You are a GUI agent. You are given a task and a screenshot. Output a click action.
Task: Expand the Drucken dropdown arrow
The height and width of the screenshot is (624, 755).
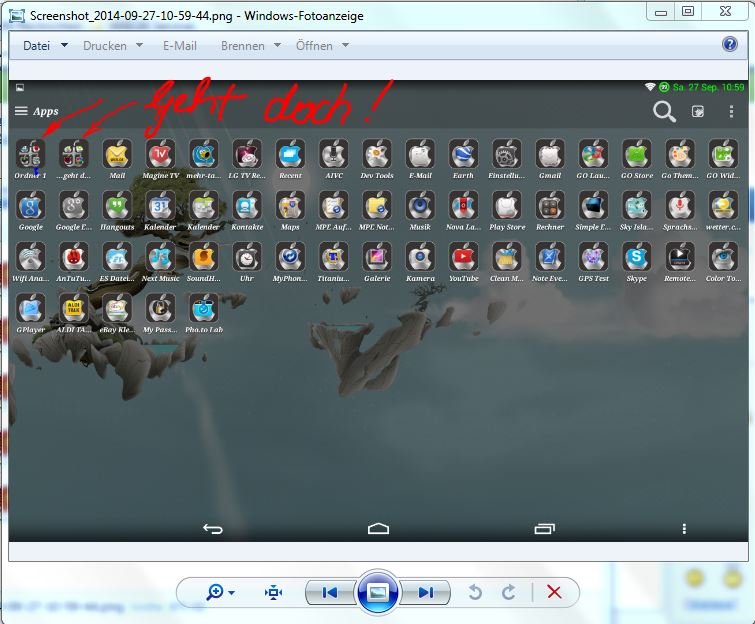coord(139,45)
